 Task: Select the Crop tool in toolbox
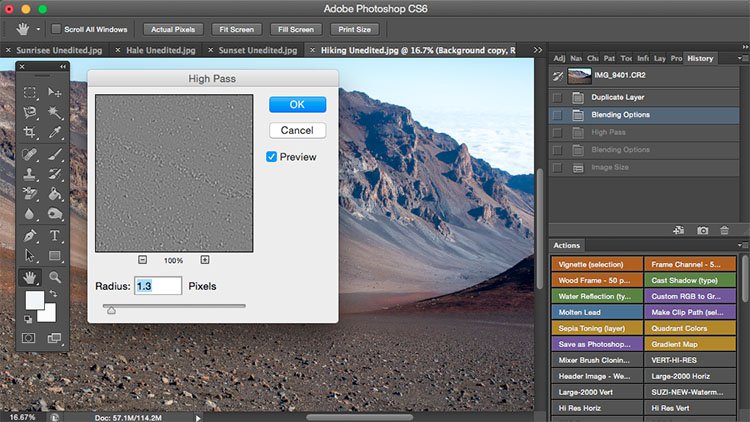(30, 132)
